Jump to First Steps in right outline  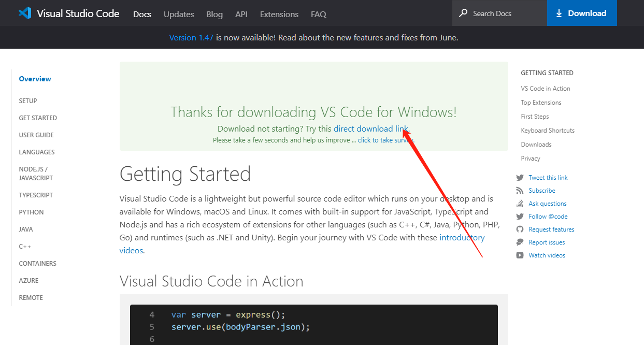[535, 117]
